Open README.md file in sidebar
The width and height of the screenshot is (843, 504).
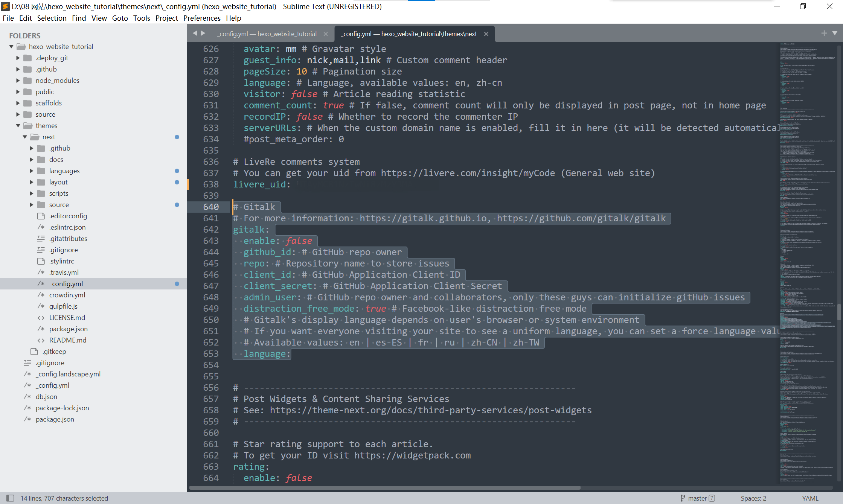(68, 340)
